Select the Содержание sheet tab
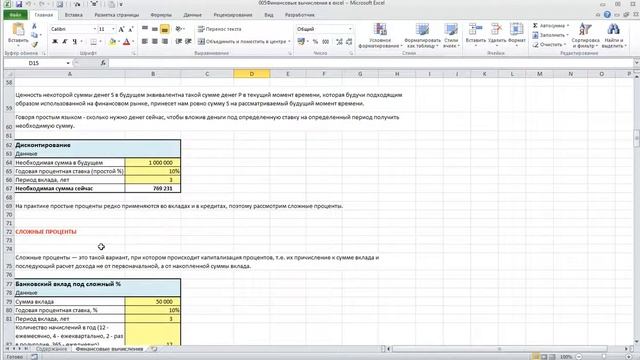The height and width of the screenshot is (360, 640). pos(51,349)
